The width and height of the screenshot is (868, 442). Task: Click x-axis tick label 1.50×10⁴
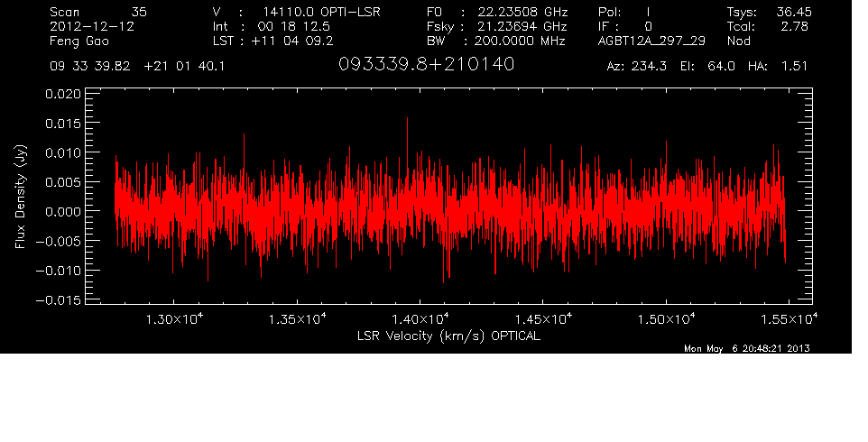point(666,318)
